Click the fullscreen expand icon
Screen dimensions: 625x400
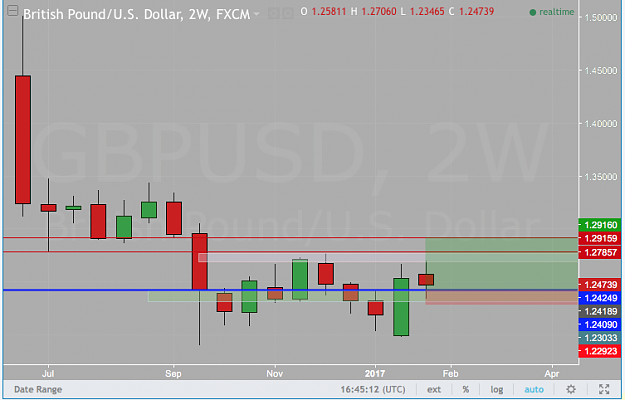[604, 389]
